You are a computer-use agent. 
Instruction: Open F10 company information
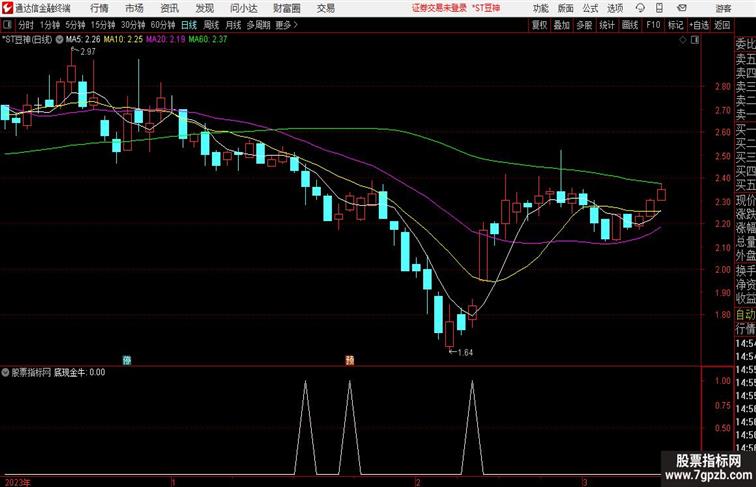[x=653, y=25]
